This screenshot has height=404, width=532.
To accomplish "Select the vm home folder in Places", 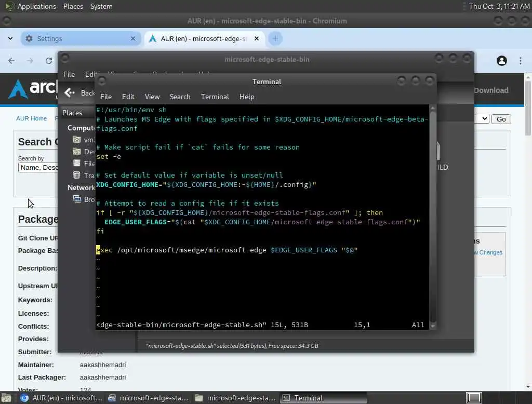I will coord(83,140).
